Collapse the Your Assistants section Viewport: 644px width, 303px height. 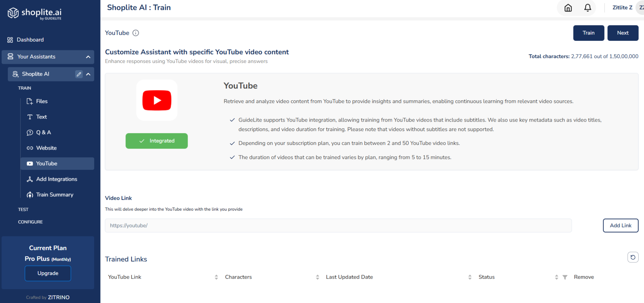[x=88, y=57]
